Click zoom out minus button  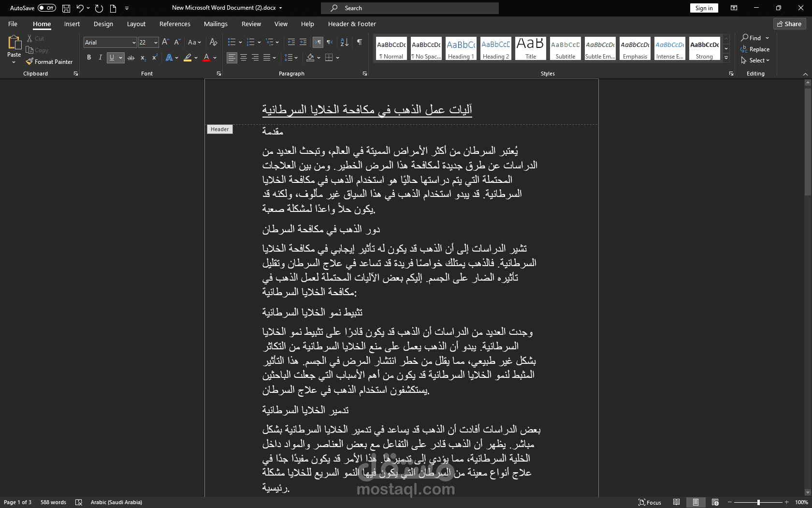(730, 502)
